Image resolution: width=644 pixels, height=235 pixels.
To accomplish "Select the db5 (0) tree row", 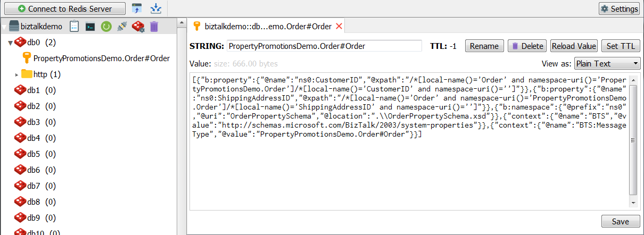I will (x=35, y=154).
